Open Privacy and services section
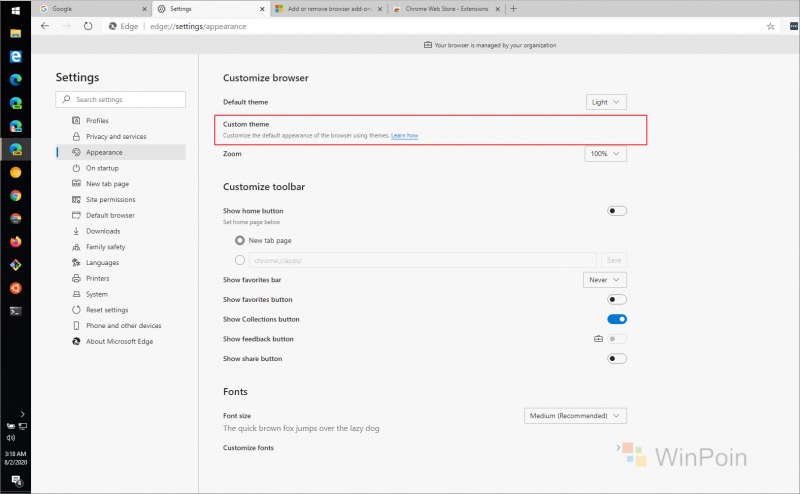The image size is (800, 494). tap(121, 136)
